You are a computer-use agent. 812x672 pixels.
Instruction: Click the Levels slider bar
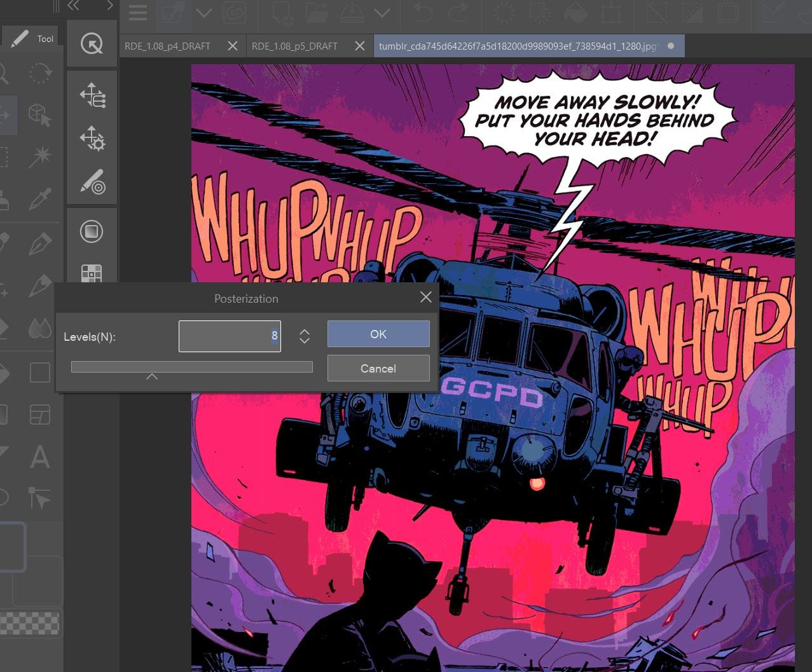[191, 367]
